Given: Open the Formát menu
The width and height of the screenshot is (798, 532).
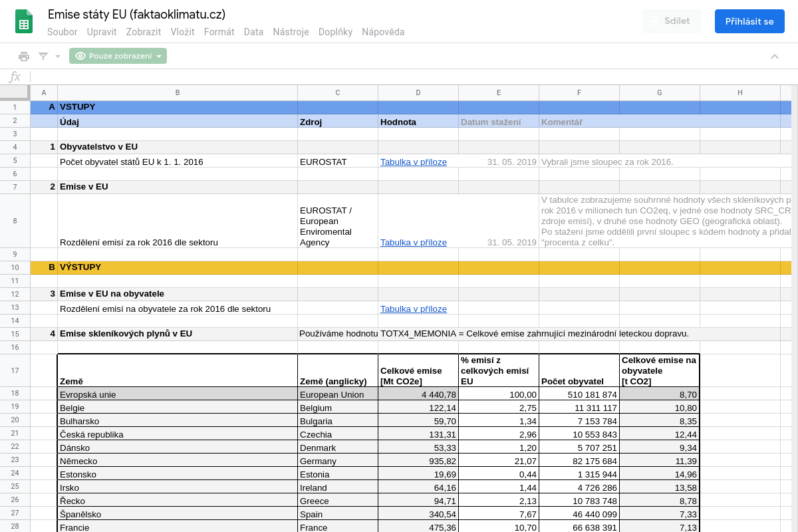Looking at the screenshot, I should pyautogui.click(x=219, y=31).
